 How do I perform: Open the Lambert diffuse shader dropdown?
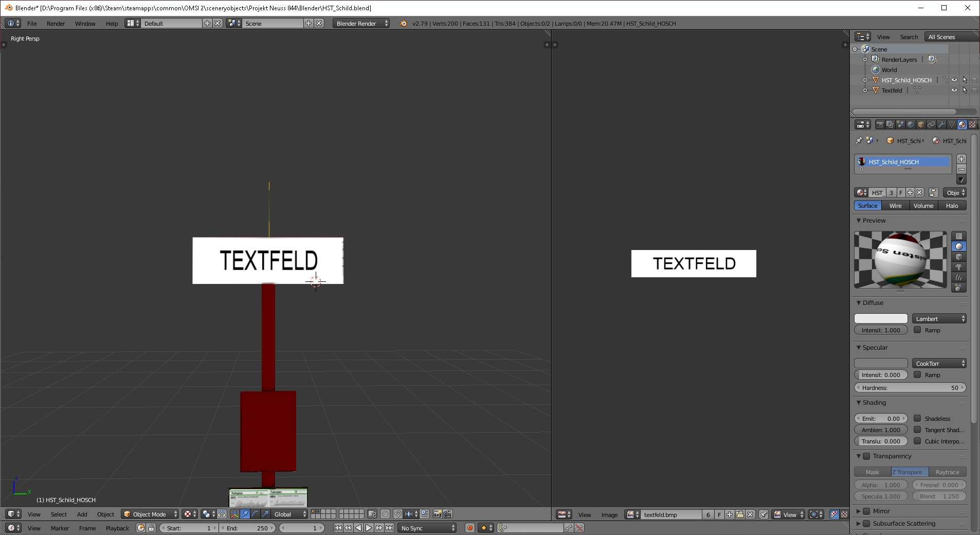click(x=939, y=319)
